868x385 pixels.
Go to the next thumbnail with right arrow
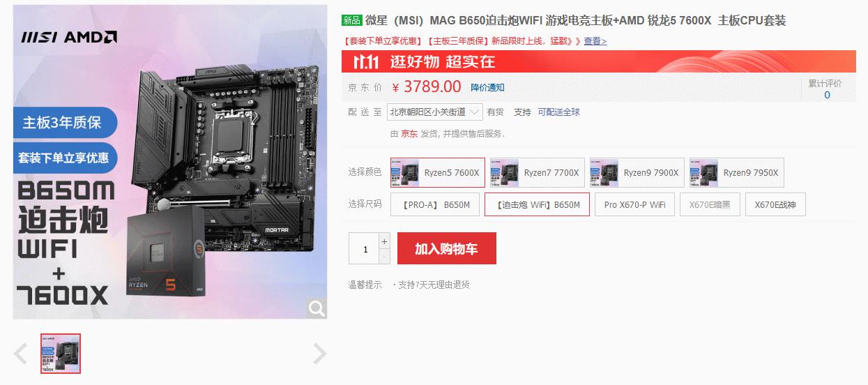[319, 354]
